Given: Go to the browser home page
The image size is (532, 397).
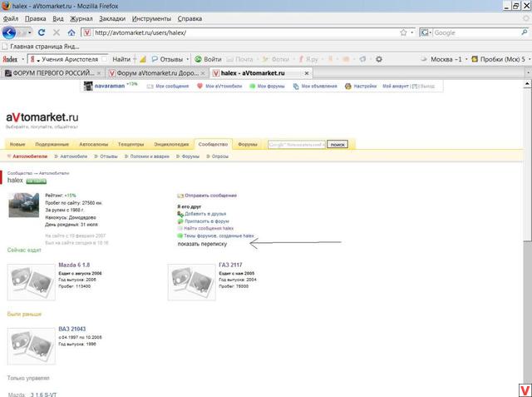Looking at the screenshot, I should (71, 32).
